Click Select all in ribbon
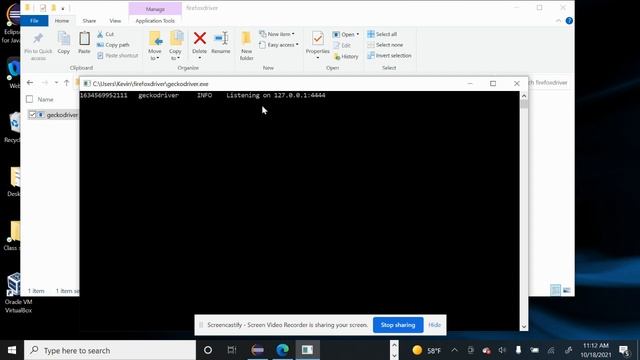 click(x=382, y=34)
